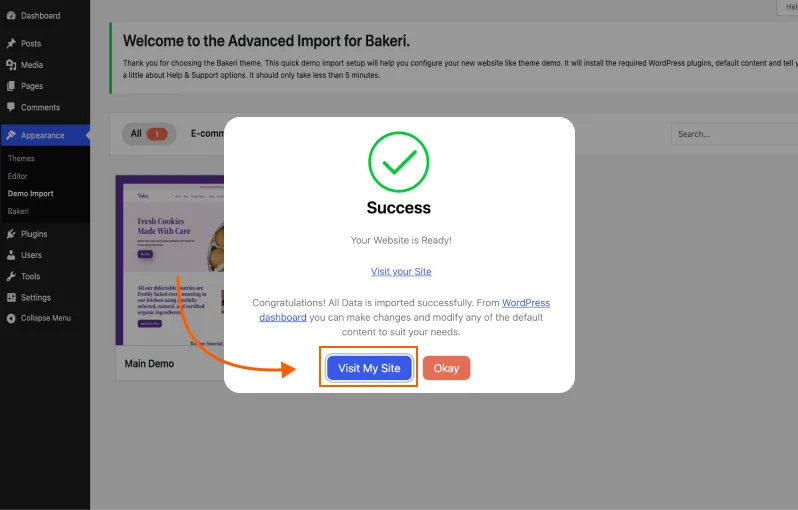Follow the Visit your Site link
Viewport: 798px width, 510px height.
(x=401, y=271)
